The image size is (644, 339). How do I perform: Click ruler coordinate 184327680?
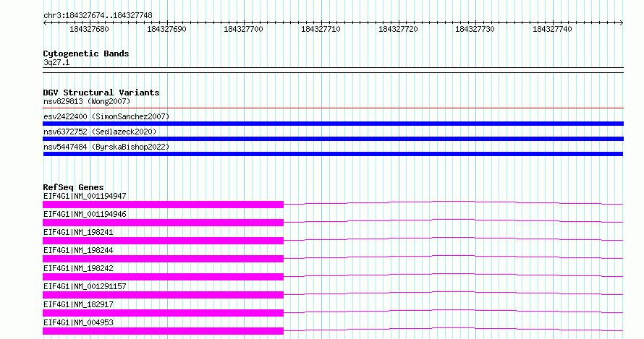[x=89, y=29]
